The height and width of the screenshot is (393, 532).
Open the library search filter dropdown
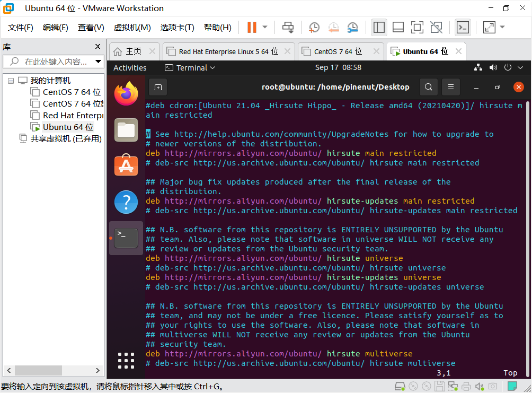coord(99,62)
